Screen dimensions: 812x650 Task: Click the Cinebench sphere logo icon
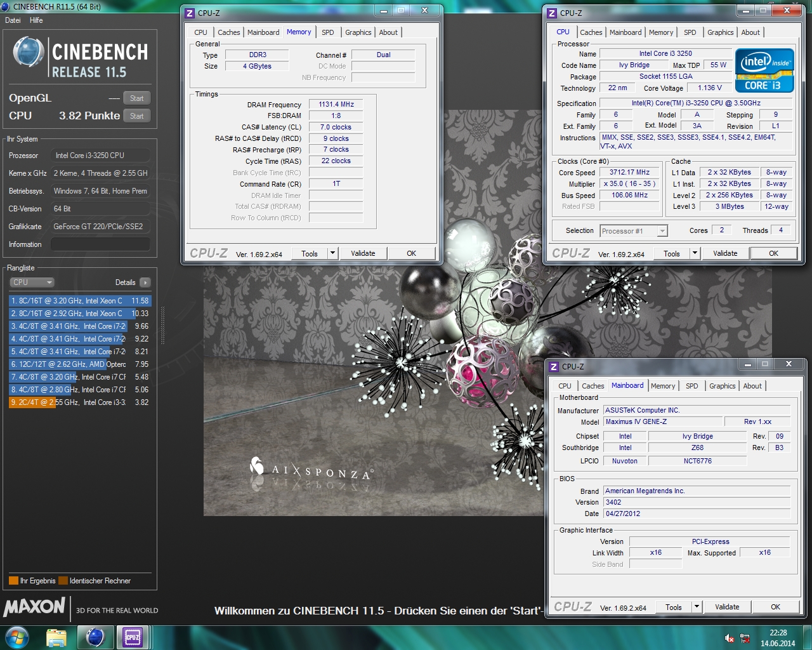29,52
